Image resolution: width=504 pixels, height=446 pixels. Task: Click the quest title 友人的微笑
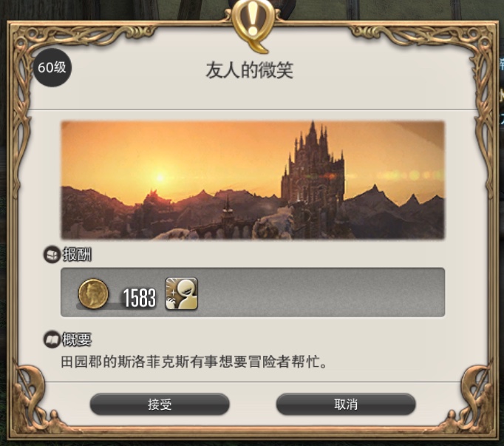[250, 70]
